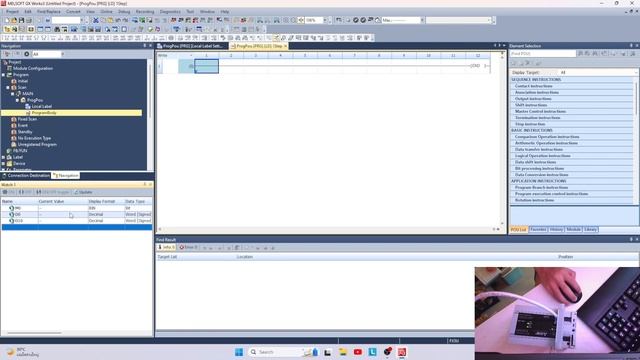Select Module Configuration in project tree
The height and width of the screenshot is (360, 640).
pyautogui.click(x=33, y=69)
